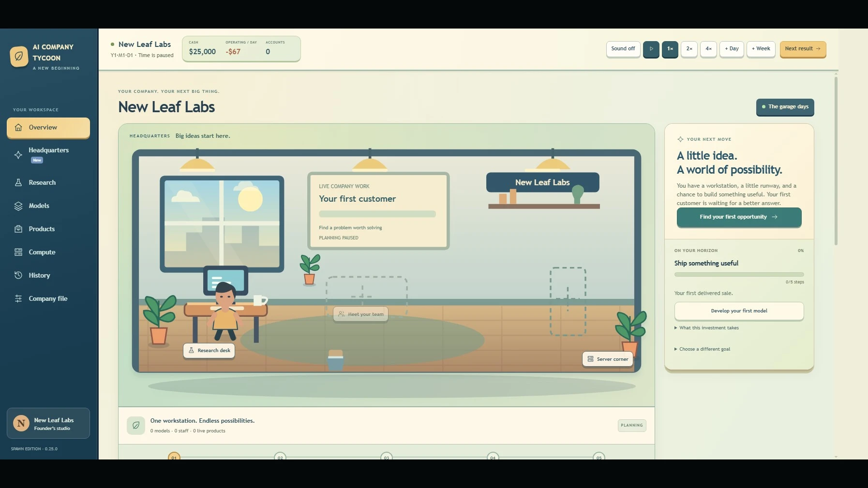Advance time with + Day
Viewport: 868px width, 488px height.
tap(732, 49)
